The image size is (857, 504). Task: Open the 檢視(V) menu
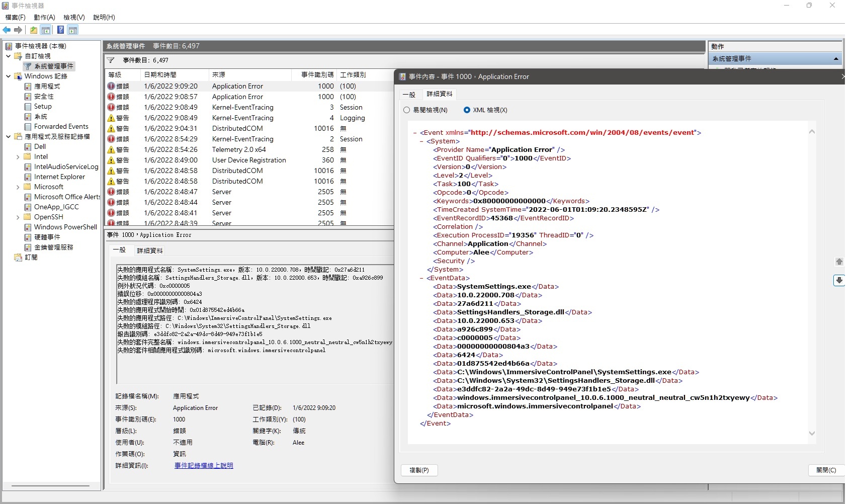tap(74, 18)
